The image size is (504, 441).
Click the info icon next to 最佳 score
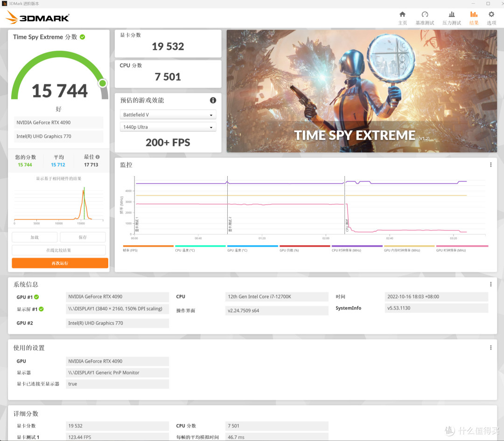[98, 157]
